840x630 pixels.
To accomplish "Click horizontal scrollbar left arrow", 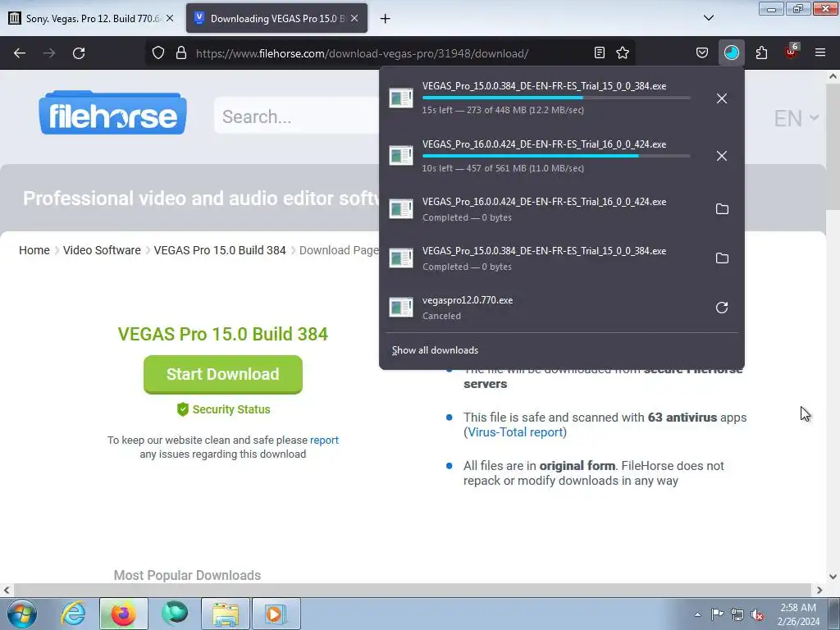I will 7,590.
